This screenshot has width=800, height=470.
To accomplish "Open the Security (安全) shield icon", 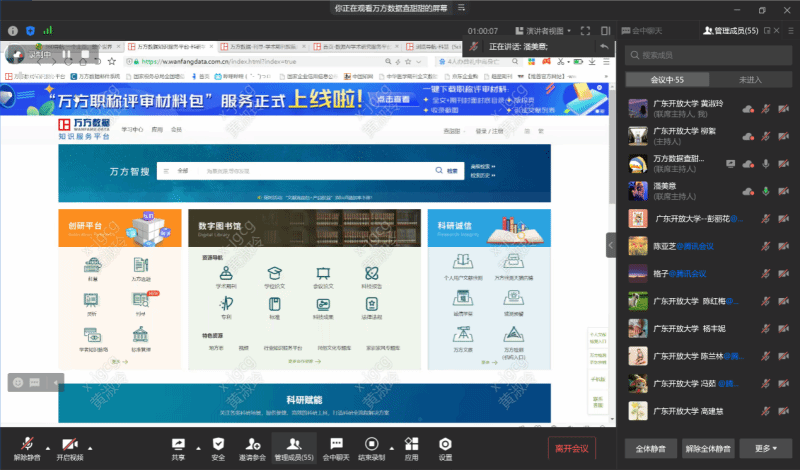I will point(218,449).
